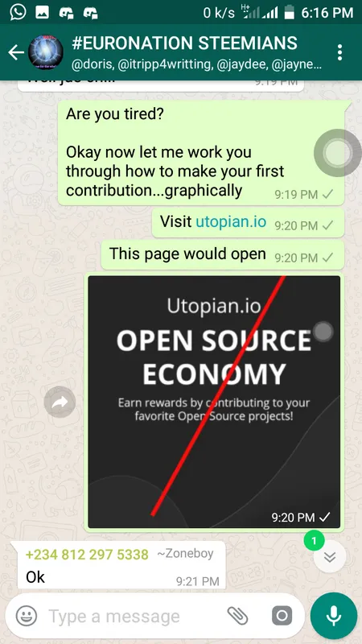Jump to latest with double-chevron button

pos(330,556)
